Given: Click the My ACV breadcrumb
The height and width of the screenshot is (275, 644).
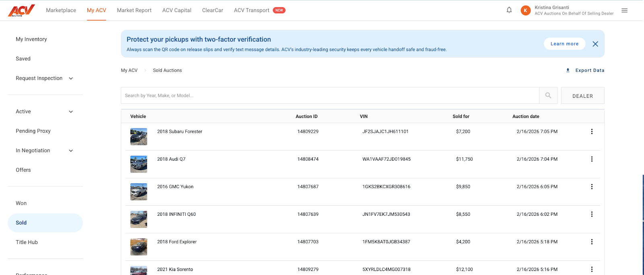Looking at the screenshot, I should [129, 70].
